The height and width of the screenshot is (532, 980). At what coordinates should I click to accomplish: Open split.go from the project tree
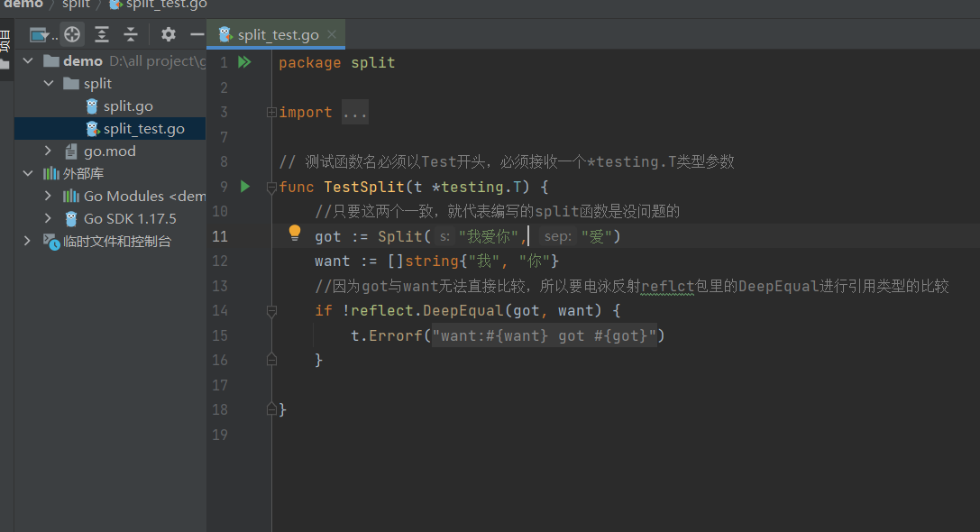pos(128,106)
